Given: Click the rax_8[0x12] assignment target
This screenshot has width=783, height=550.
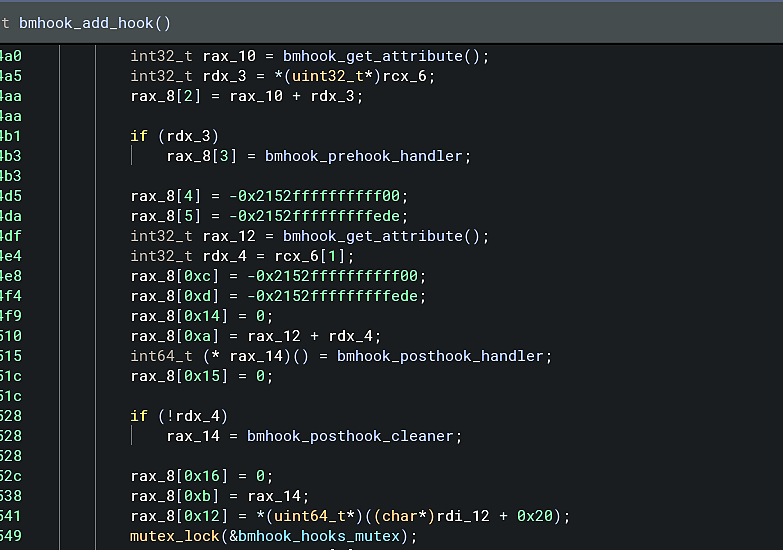Looking at the screenshot, I should click(x=179, y=516).
